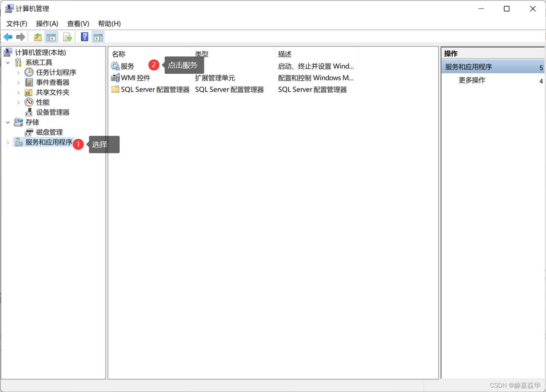The height and width of the screenshot is (392, 546).
Task: Collapse the 服务和应用程序 actions section arrow
Action: point(541,68)
